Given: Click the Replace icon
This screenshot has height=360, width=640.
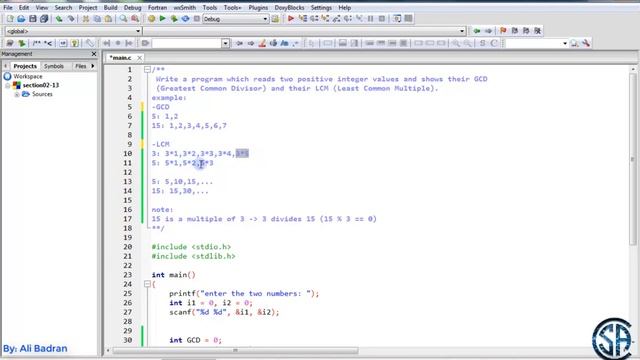Looking at the screenshot, I should coord(135,19).
